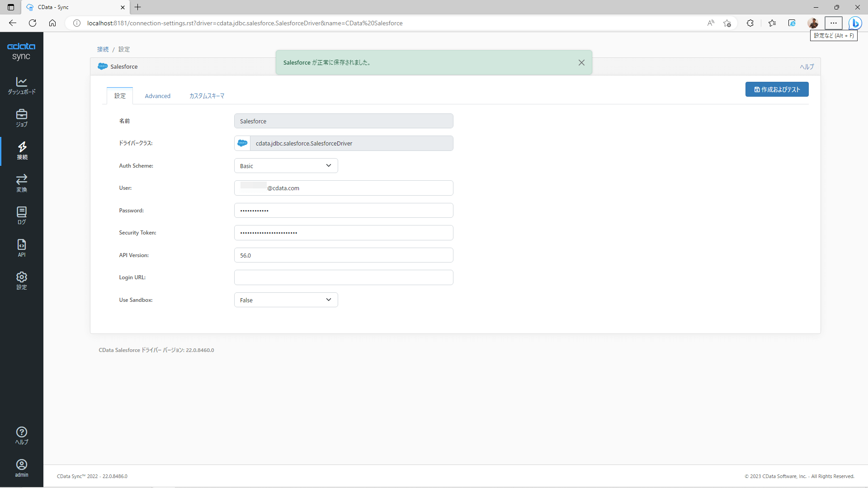Click the 接続 breadcrumb link
Image resolution: width=868 pixels, height=488 pixels.
coord(103,49)
